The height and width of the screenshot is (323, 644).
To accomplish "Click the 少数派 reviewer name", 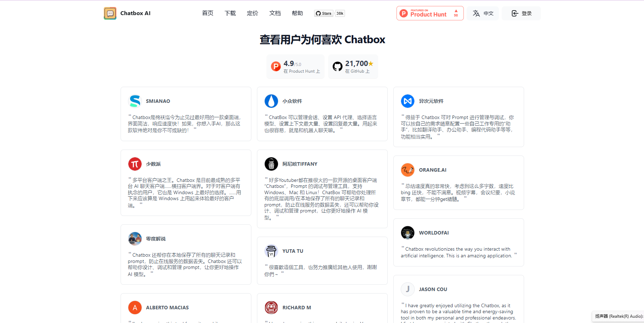I will coord(154,164).
